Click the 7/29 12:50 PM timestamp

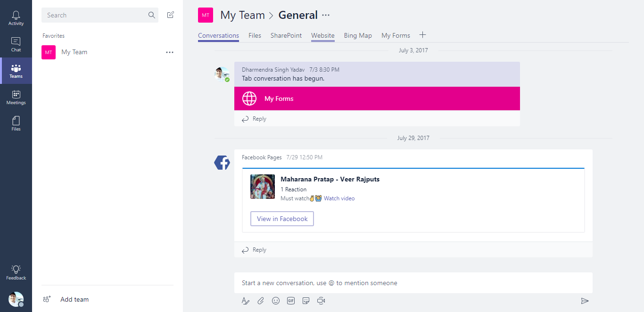pos(305,157)
